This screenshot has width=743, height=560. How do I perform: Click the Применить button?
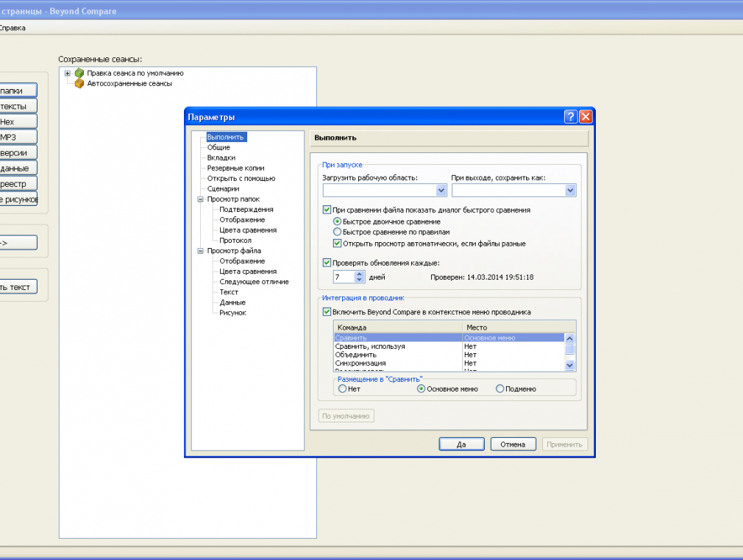point(565,444)
